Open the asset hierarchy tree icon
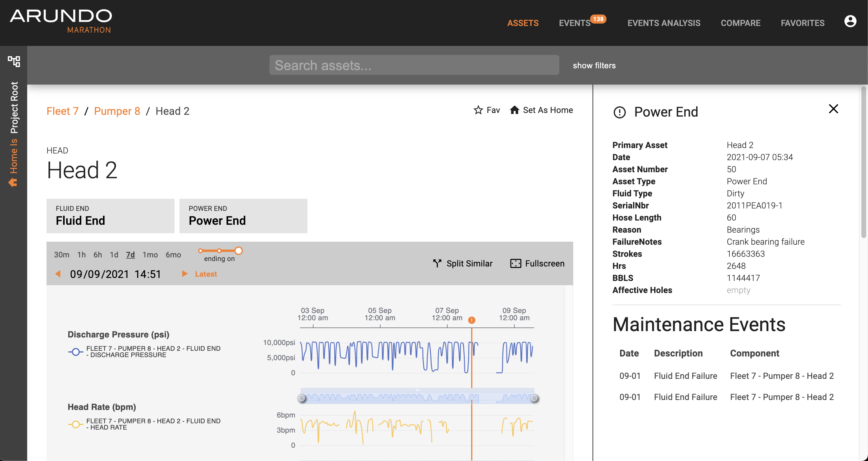This screenshot has width=868, height=461. [14, 61]
